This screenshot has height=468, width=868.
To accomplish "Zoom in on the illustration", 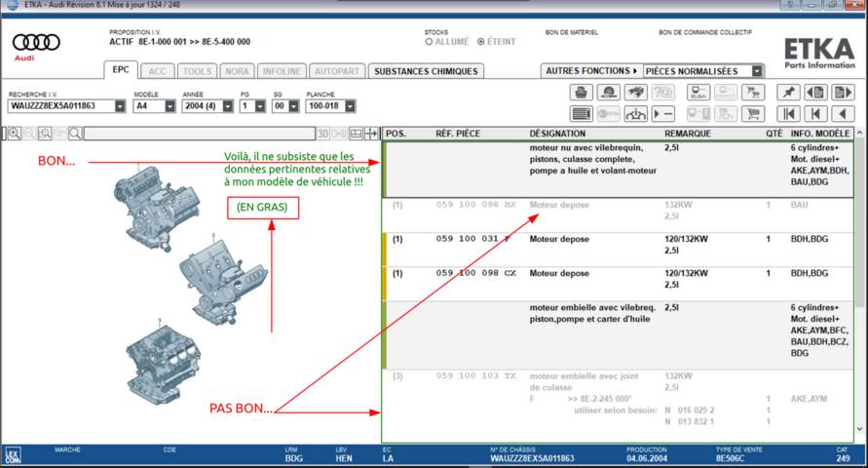I will pos(15,134).
